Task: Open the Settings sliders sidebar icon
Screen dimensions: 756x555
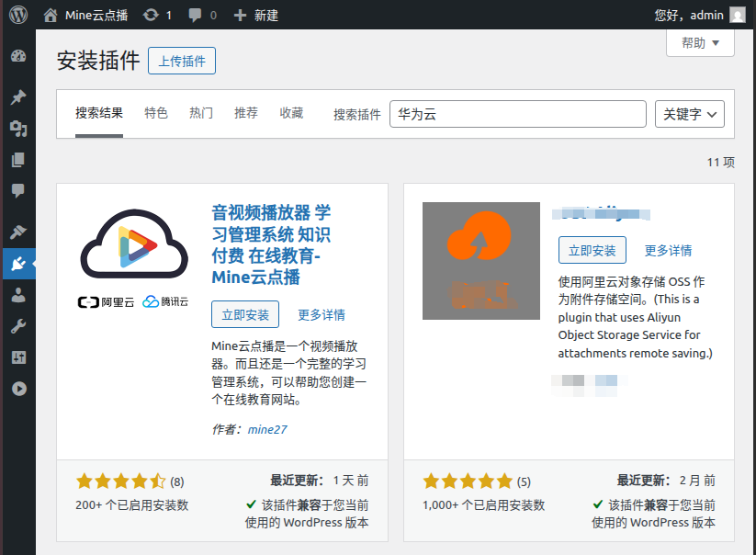Action: 18,357
